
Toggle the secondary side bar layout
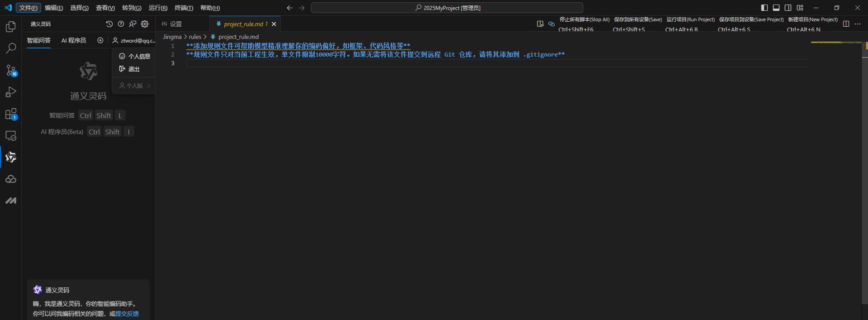click(788, 8)
